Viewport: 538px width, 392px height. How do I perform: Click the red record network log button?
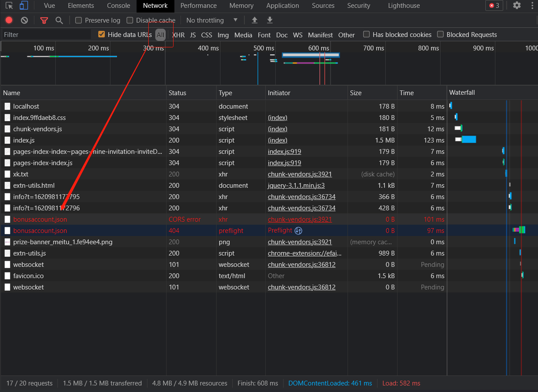coord(9,20)
